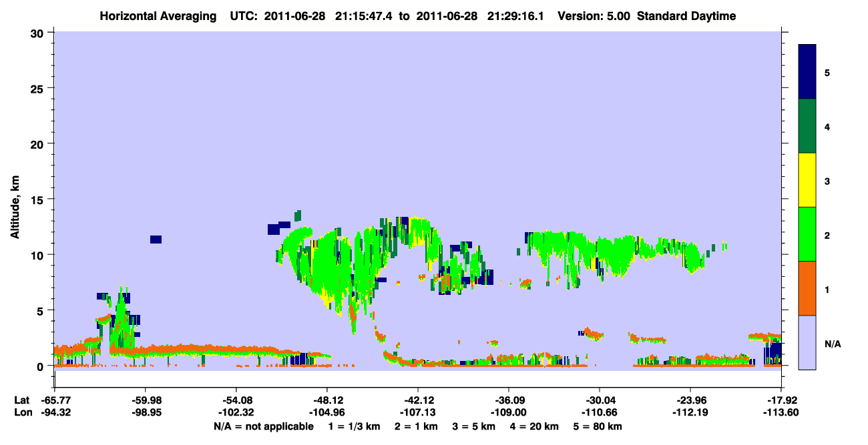Click the longitude value -102.32
The width and height of the screenshot is (868, 445).
tap(236, 413)
